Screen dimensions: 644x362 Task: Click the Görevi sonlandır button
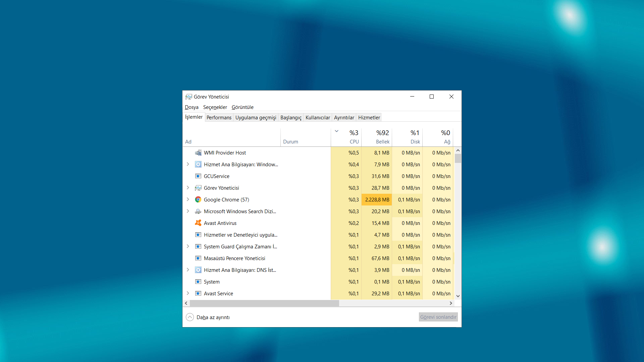click(438, 317)
